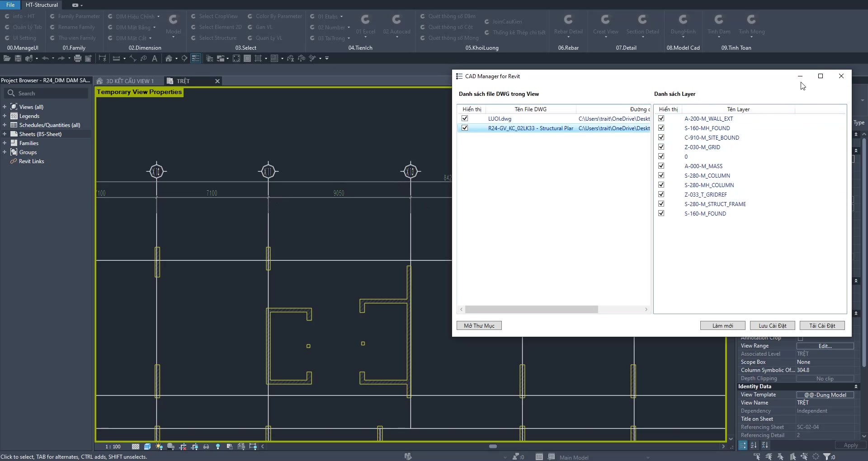Open the File menu
868x461 pixels.
pyautogui.click(x=10, y=5)
